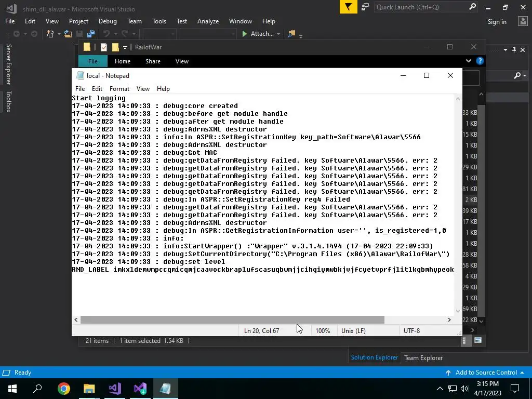Viewport: 532px width, 399px height.
Task: Click the volume icon in system tray
Action: pos(464,389)
